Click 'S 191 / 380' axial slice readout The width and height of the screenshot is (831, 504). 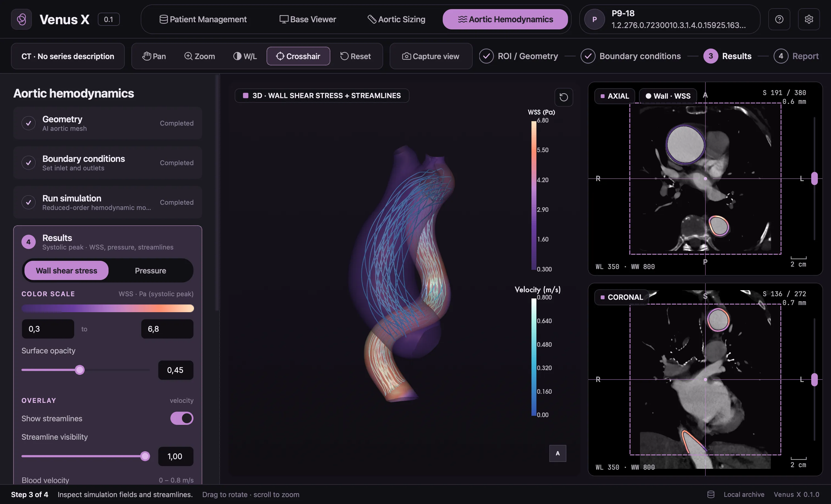[784, 92]
